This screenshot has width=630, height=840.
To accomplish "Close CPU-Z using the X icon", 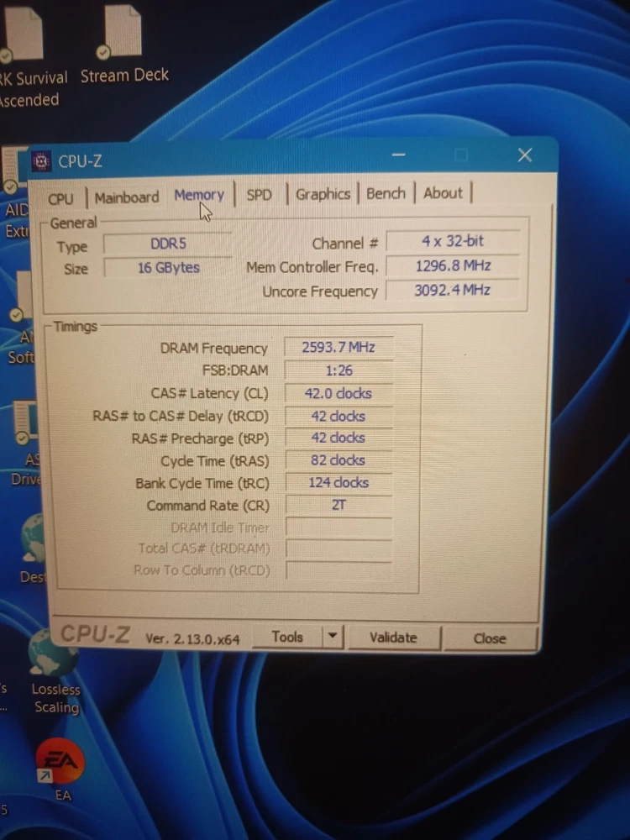I will click(525, 155).
